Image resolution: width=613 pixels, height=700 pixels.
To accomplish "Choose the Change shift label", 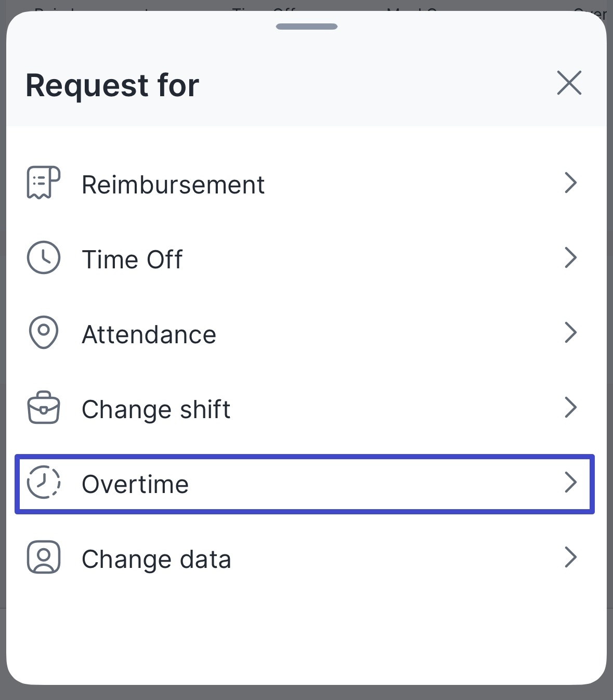I will 156,410.
